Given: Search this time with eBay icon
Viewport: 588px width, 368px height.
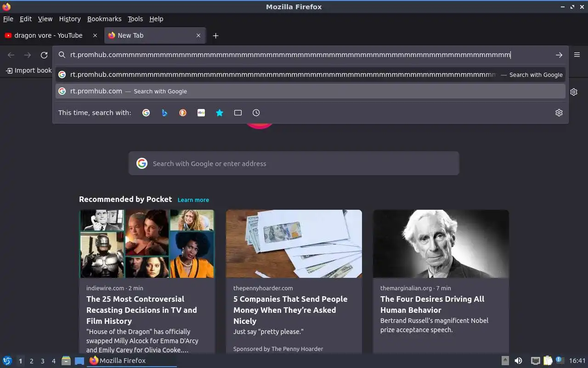Looking at the screenshot, I should point(201,113).
